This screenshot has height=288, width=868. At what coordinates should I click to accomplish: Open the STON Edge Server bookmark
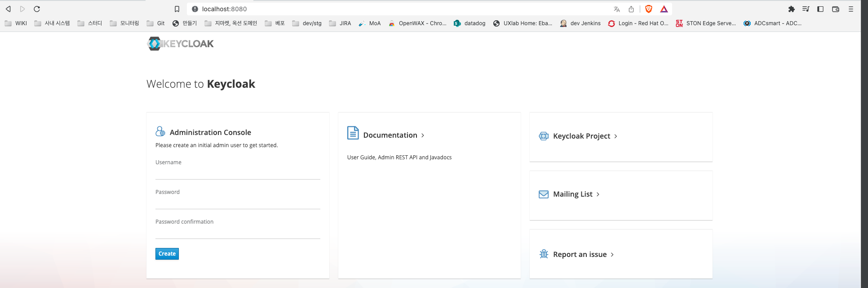tap(706, 23)
